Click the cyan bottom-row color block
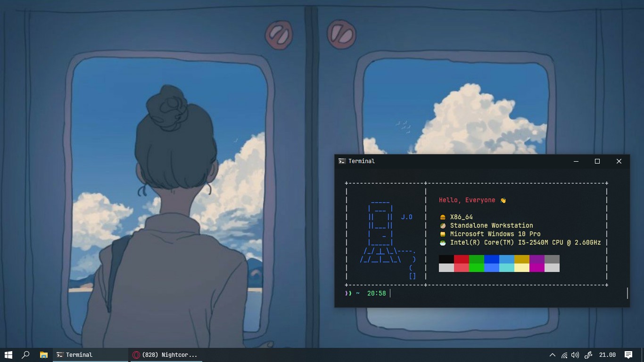The image size is (644, 362). [507, 268]
